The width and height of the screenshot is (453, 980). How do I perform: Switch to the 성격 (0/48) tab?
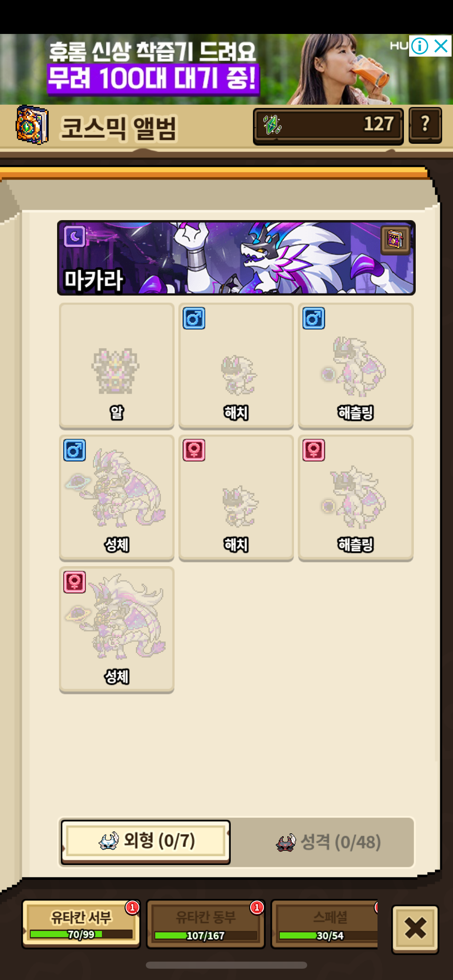[328, 842]
